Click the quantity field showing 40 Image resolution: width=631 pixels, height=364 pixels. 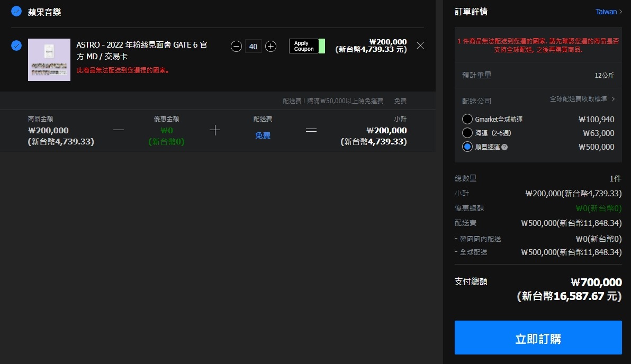click(x=253, y=46)
